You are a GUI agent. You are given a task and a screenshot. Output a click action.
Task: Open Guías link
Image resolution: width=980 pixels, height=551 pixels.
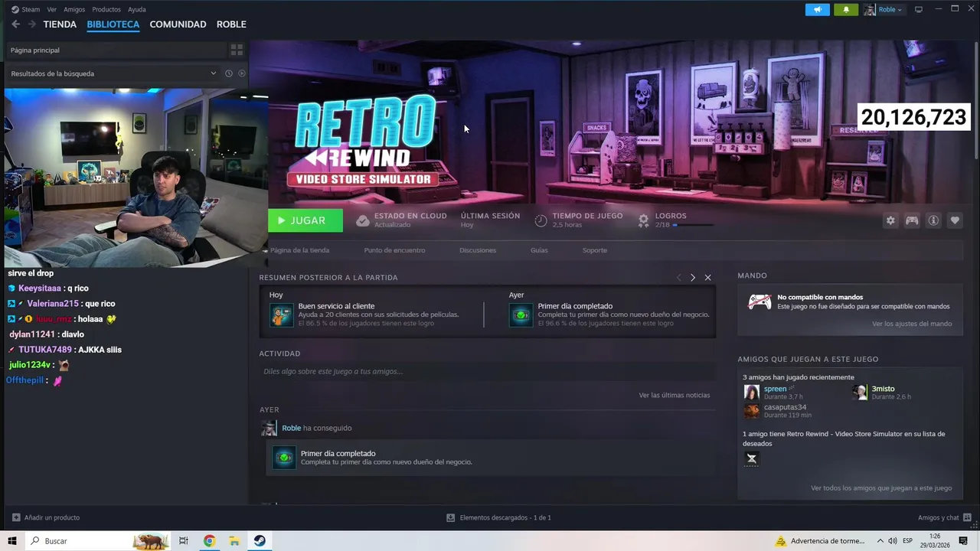(x=539, y=250)
